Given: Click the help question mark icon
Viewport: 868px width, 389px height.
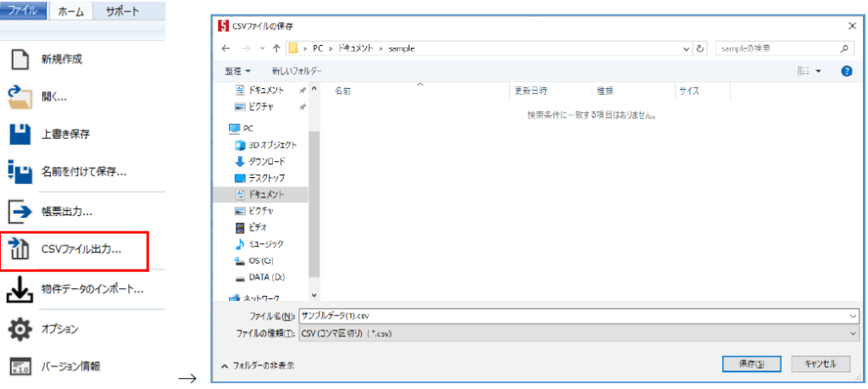Looking at the screenshot, I should point(846,71).
